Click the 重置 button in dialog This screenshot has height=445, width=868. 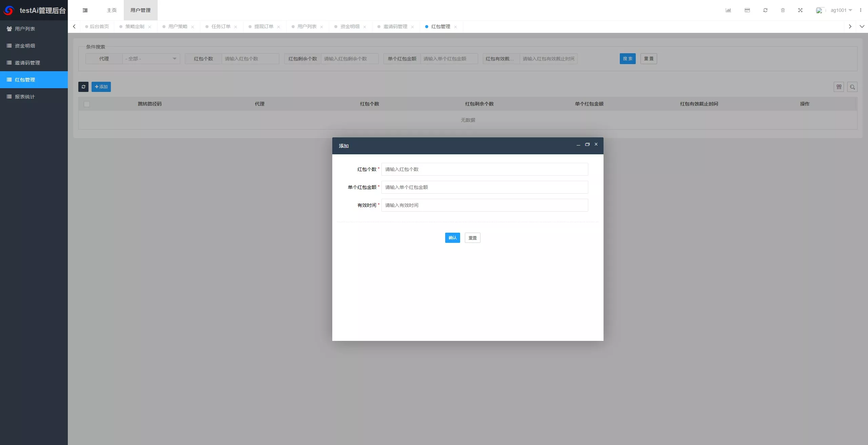click(472, 238)
